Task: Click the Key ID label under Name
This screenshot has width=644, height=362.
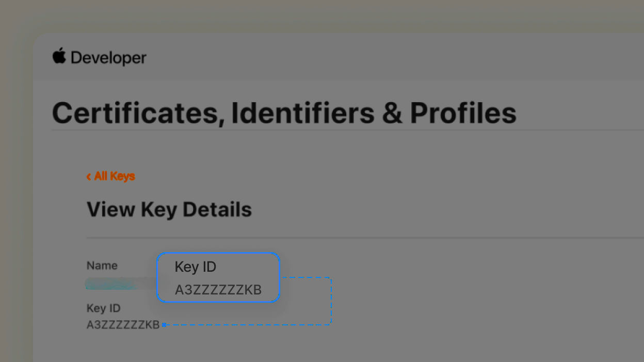Action: pos(103,308)
